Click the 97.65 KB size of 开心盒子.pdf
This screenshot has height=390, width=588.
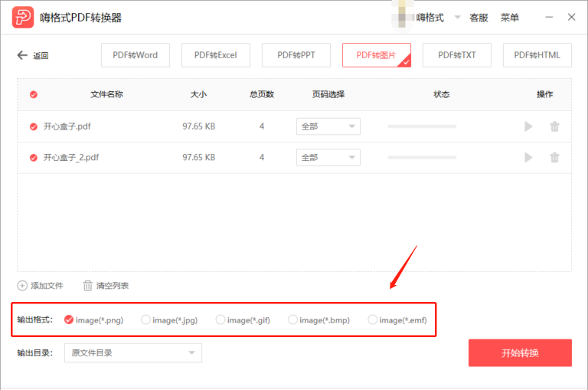[199, 126]
